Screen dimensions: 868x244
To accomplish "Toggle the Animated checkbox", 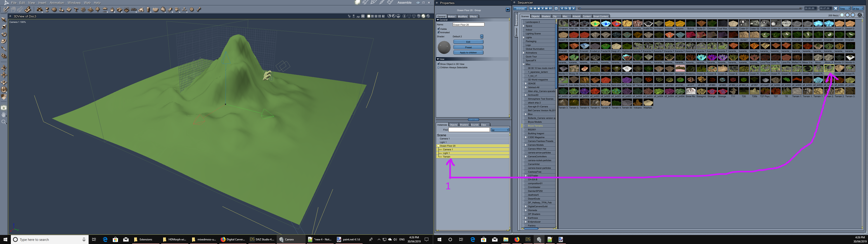I will [x=438, y=32].
